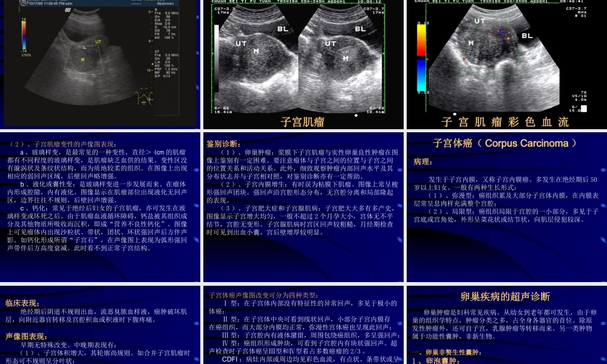Screen dimensions: 607x364
Task: Select the BL bladder label on middle slide
Action: 283,29
